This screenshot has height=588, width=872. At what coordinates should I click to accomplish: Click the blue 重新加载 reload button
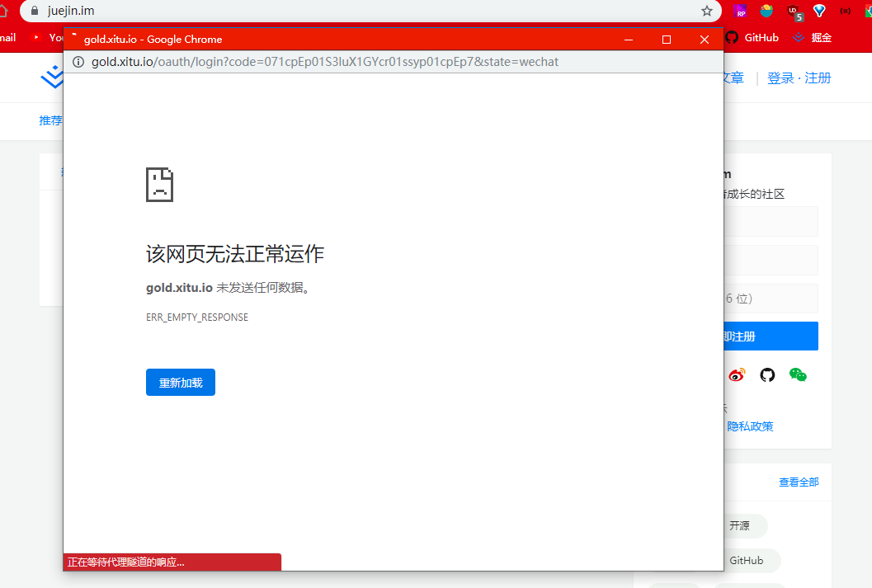coord(180,383)
